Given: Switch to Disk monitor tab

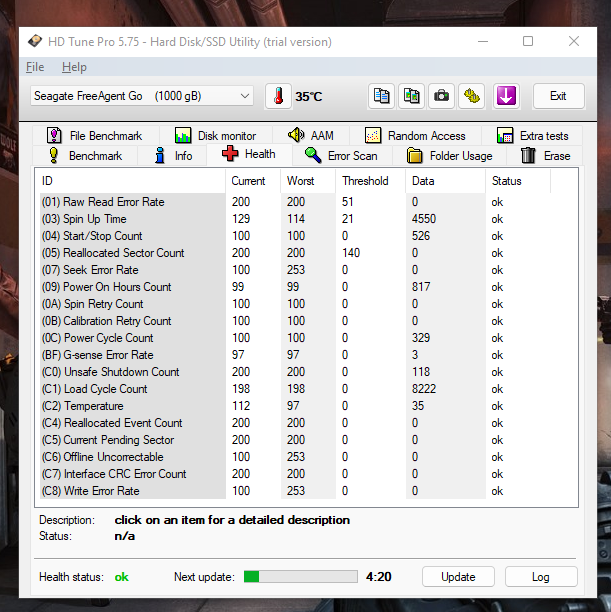Looking at the screenshot, I should pos(216,136).
